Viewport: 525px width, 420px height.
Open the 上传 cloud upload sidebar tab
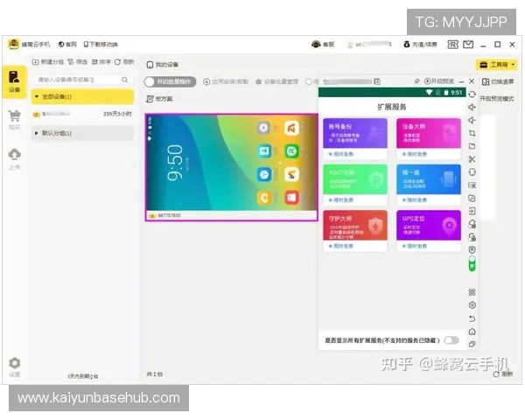click(14, 158)
